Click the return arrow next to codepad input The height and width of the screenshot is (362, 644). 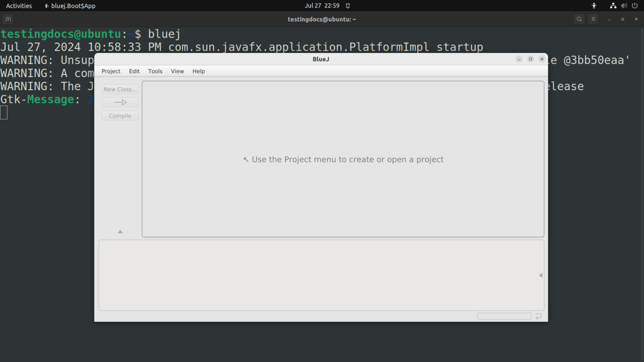539,316
